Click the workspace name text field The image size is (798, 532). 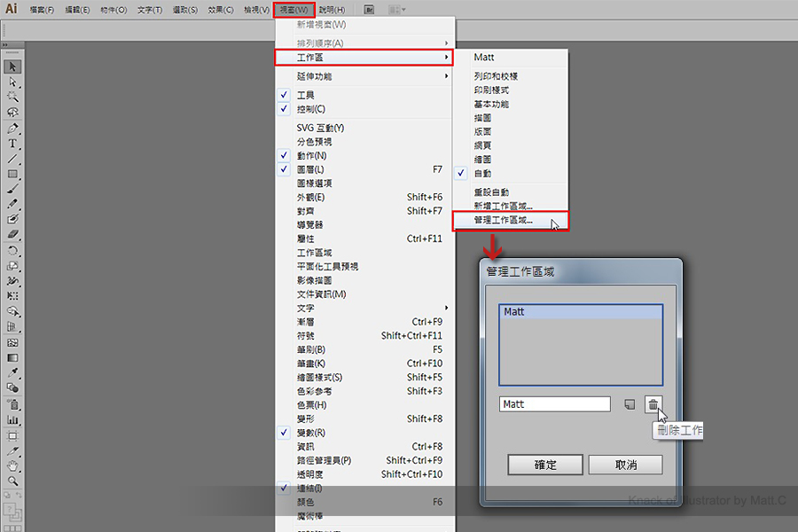pos(554,404)
